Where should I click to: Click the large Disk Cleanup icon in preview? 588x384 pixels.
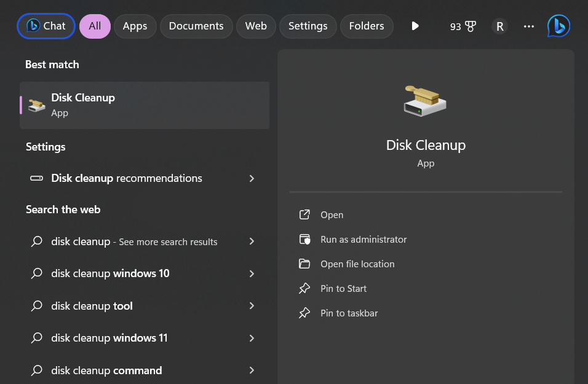(x=426, y=101)
